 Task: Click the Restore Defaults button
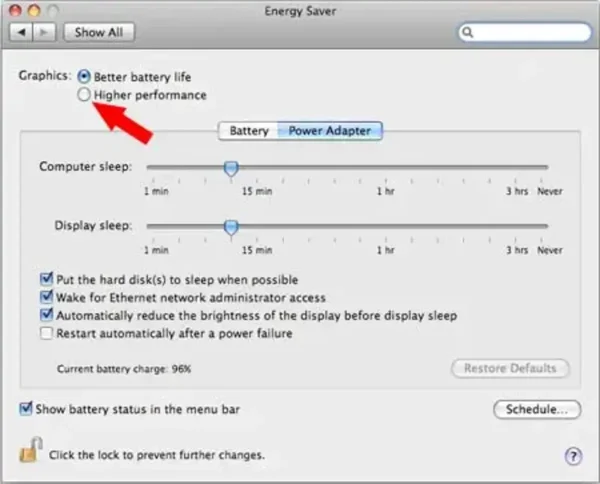pos(510,368)
